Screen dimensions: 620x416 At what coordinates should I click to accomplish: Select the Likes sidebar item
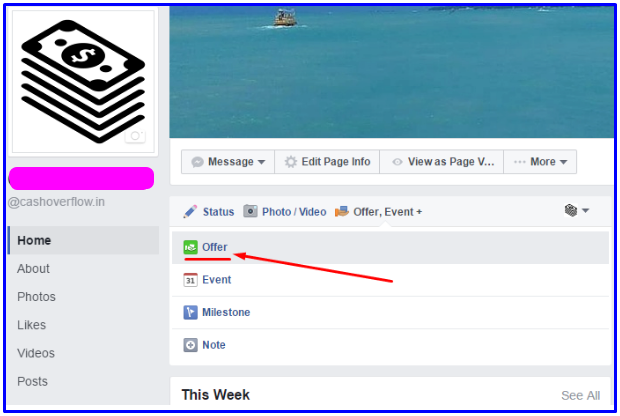[x=32, y=325]
